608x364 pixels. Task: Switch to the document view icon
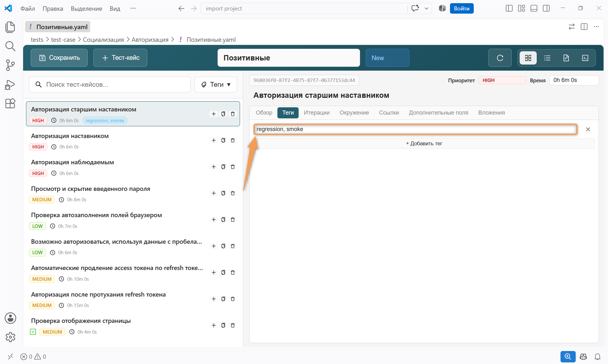tap(566, 58)
